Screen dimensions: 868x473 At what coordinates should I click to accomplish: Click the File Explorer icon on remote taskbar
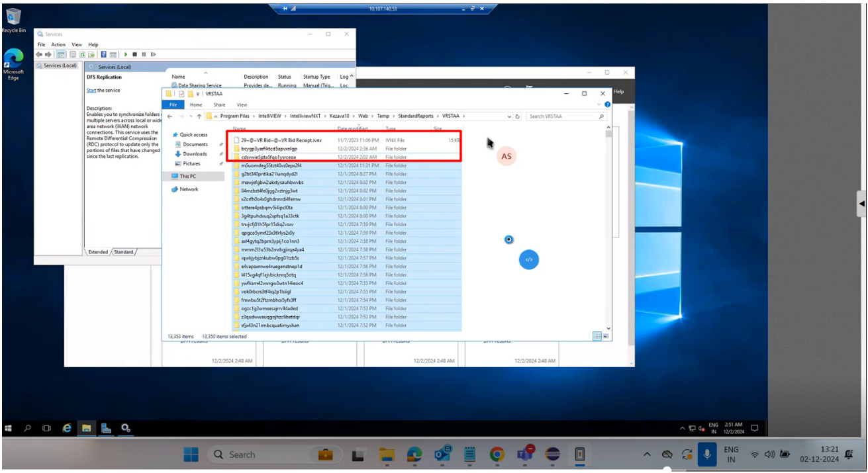click(x=86, y=428)
